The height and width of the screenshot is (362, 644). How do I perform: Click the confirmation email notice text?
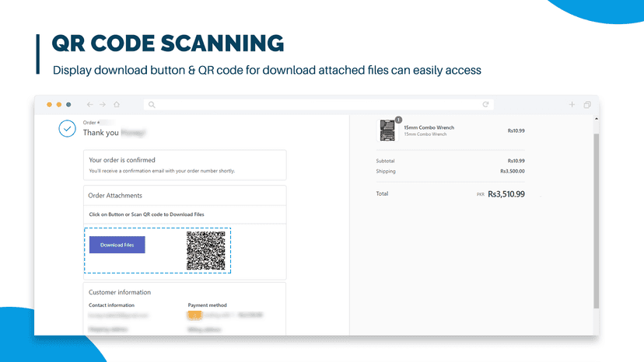(x=162, y=171)
